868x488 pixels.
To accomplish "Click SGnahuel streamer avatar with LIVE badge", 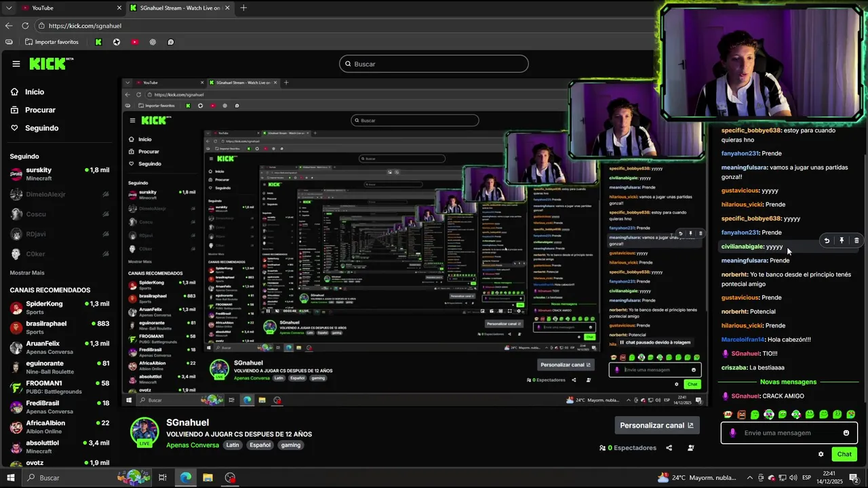I will [144, 432].
